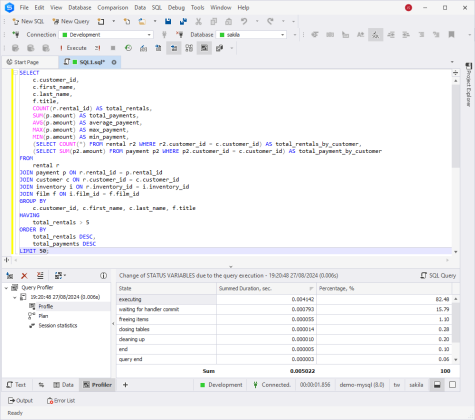Expand the Open File dropdown arrow
This screenshot has height=420, width=475.
click(155, 21)
